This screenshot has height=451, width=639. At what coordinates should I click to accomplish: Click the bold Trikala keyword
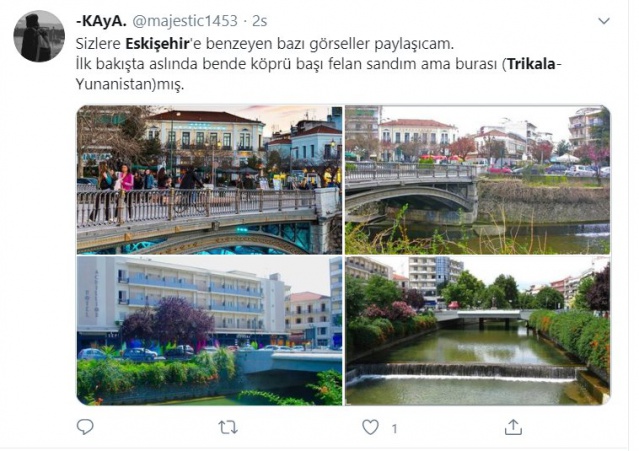tap(531, 64)
